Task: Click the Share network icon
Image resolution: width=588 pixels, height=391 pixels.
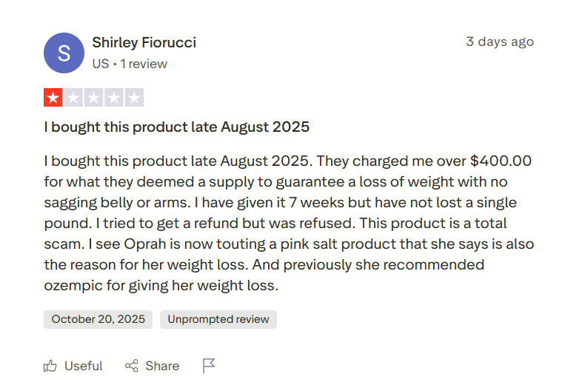Action: [x=132, y=366]
